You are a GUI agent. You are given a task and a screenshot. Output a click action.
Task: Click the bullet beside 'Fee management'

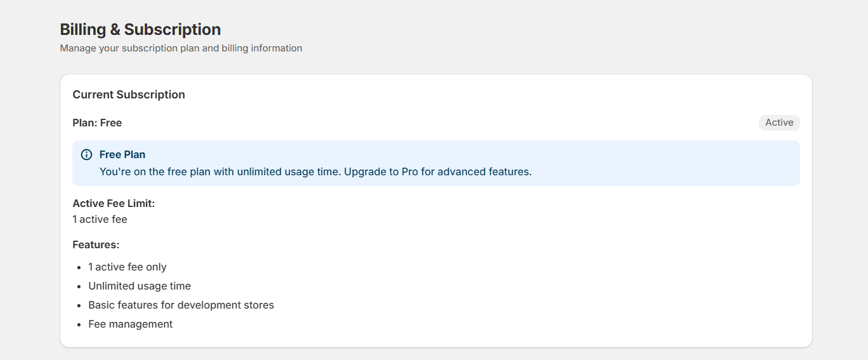pos(79,324)
